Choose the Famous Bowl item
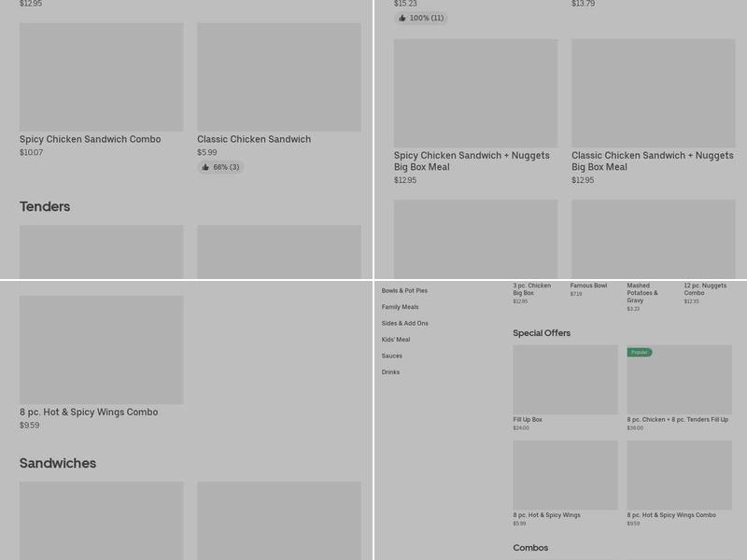Viewport: 747px width, 560px height. pos(588,287)
